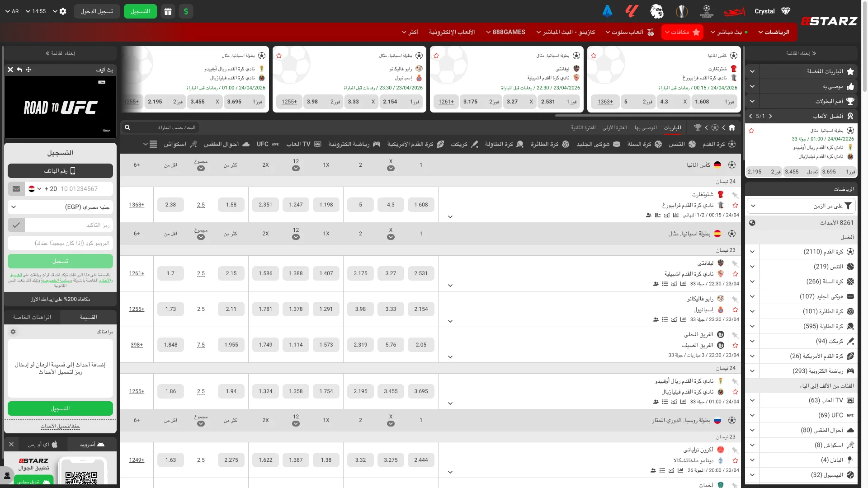Click the green Register button in header
Image resolution: width=868 pixels, height=488 pixels.
140,11
